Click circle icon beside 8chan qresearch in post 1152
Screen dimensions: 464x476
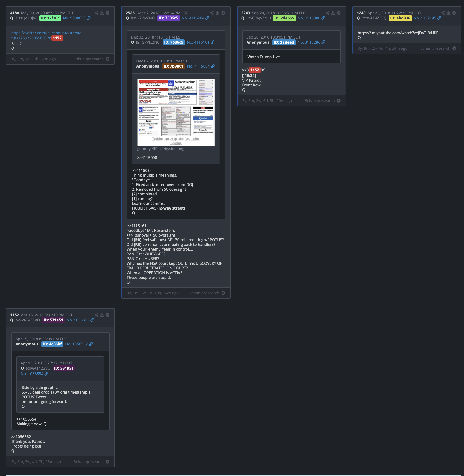tap(108, 462)
